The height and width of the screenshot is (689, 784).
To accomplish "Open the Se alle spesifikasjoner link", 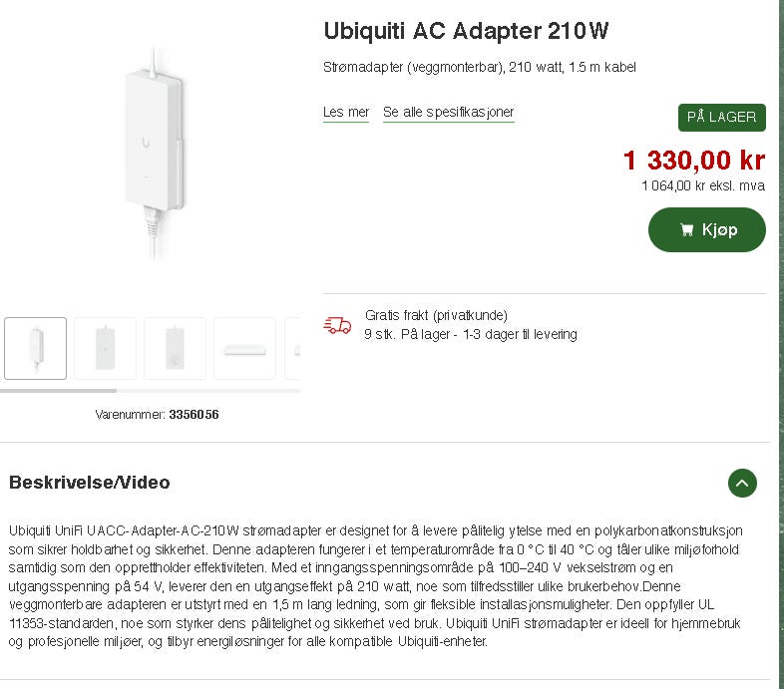I will click(449, 112).
